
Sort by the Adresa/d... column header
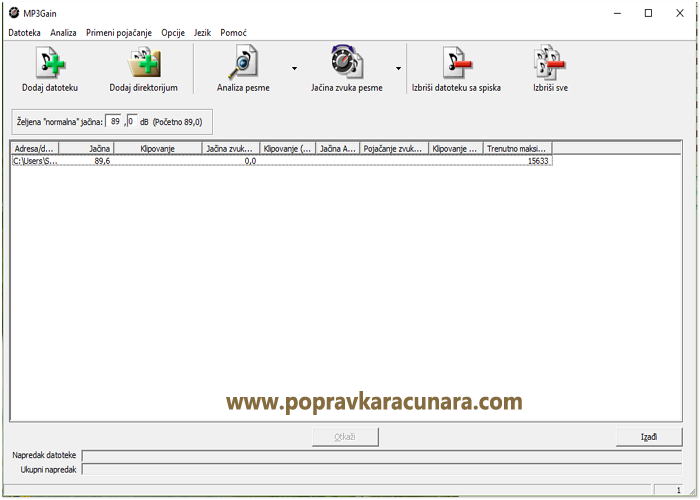coord(35,149)
